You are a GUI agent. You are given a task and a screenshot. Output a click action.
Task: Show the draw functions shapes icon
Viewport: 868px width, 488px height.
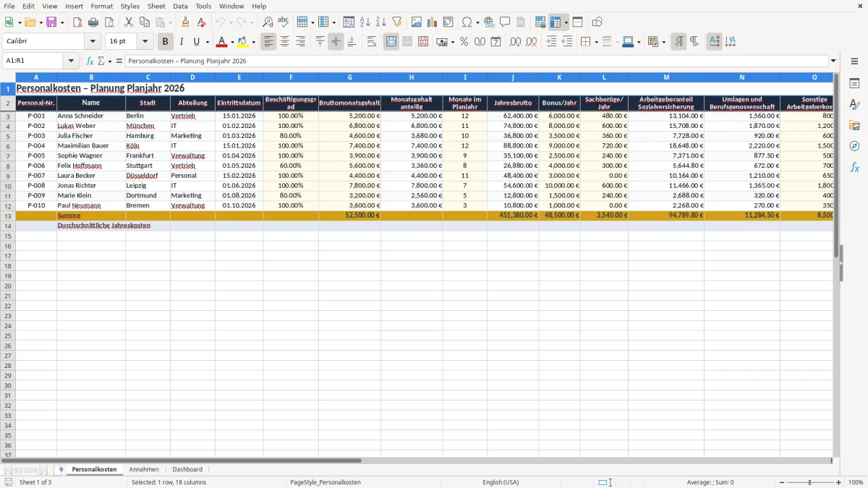[x=597, y=22]
